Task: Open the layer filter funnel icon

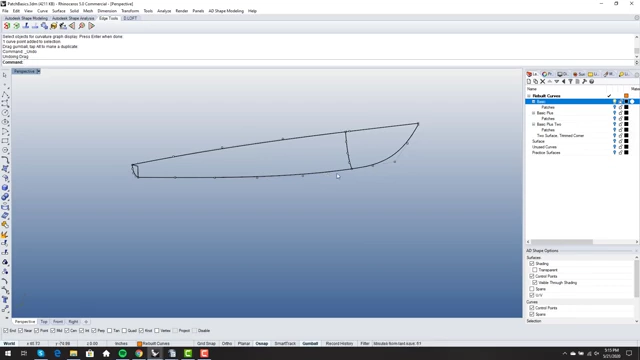Action: (570, 82)
